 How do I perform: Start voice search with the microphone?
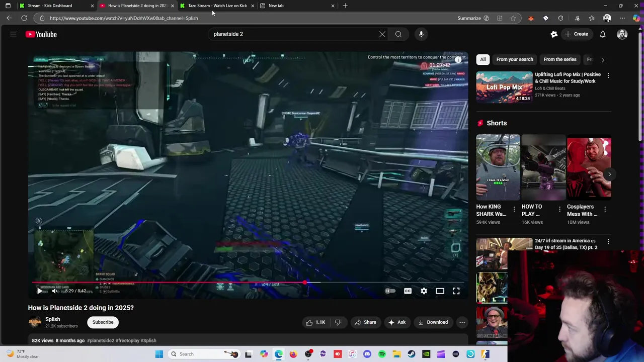coord(421,34)
